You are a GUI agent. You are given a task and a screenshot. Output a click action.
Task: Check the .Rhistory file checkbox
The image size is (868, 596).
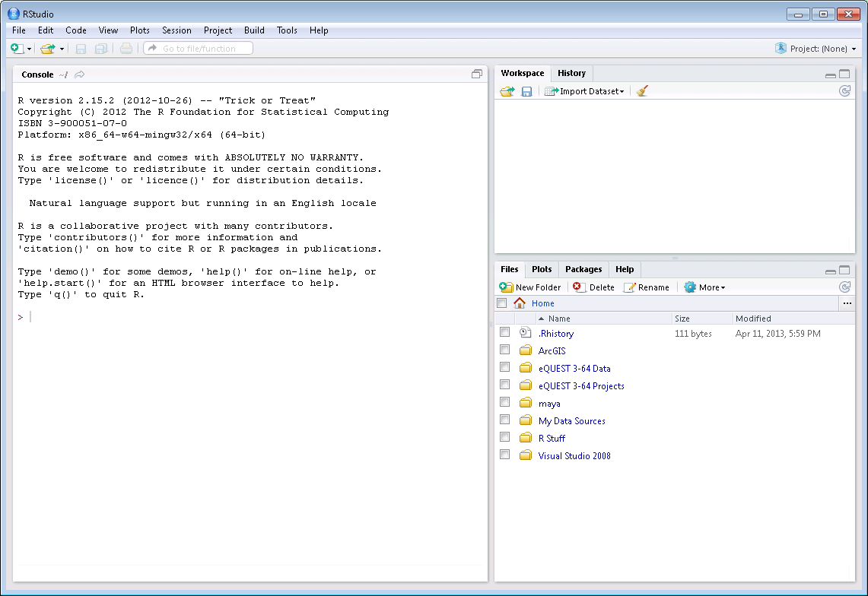(504, 332)
